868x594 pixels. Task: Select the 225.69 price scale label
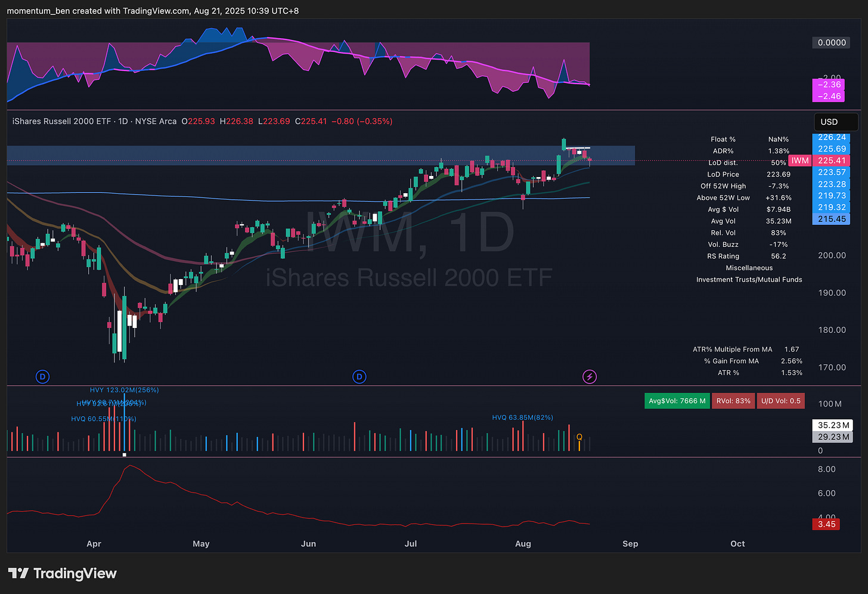[x=832, y=149]
